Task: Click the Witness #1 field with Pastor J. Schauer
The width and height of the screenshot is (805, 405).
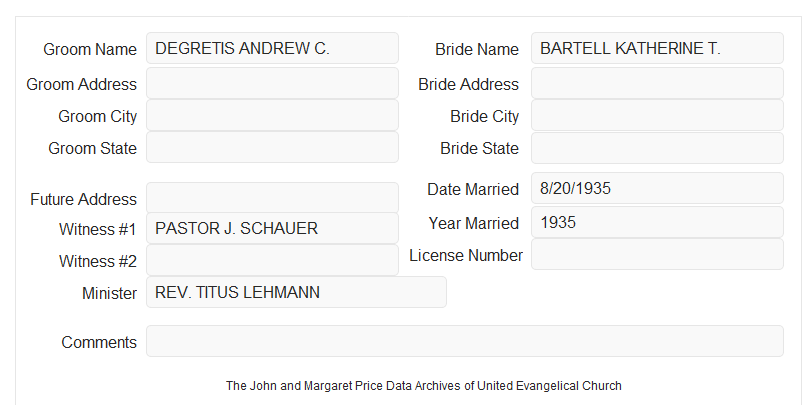Action: click(x=272, y=228)
